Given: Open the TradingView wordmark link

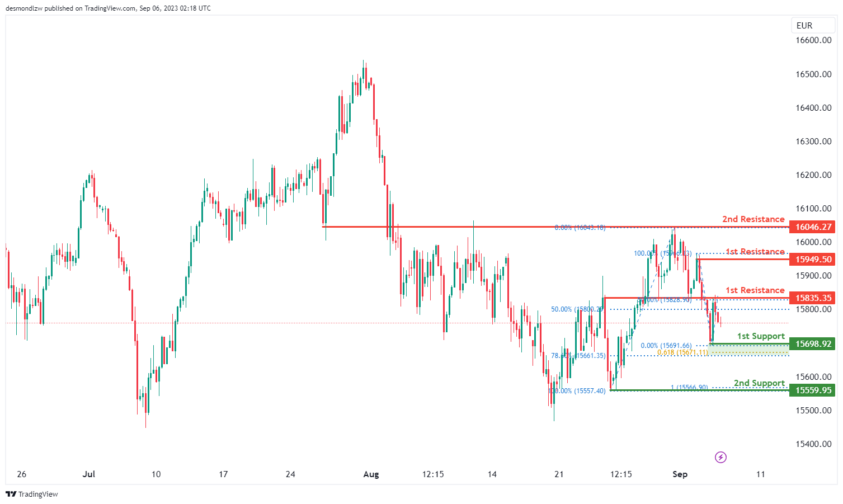Looking at the screenshot, I should (x=38, y=494).
